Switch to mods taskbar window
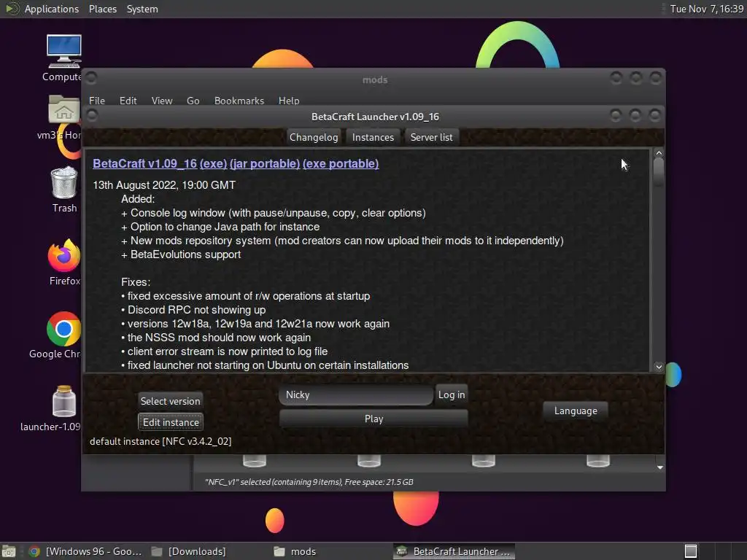The image size is (747, 560). 295,551
